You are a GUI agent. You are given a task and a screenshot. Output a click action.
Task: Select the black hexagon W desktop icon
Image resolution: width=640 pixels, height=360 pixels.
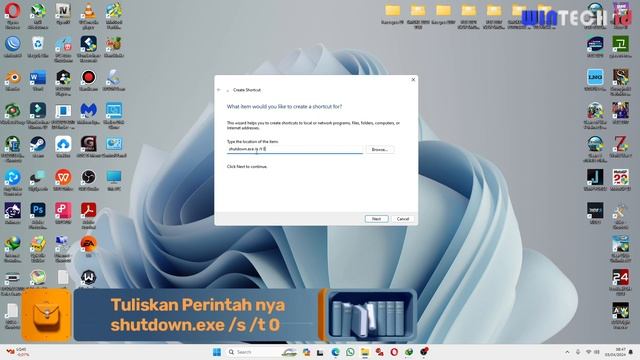coord(89,278)
